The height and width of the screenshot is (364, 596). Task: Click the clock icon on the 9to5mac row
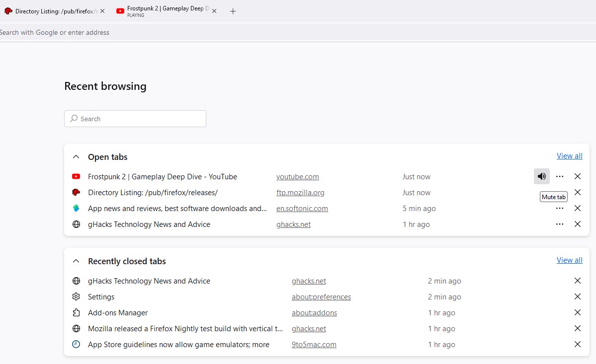pos(76,344)
